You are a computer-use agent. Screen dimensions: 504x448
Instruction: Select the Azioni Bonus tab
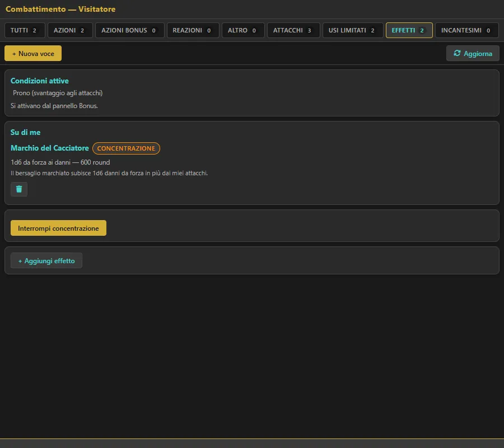pyautogui.click(x=130, y=30)
